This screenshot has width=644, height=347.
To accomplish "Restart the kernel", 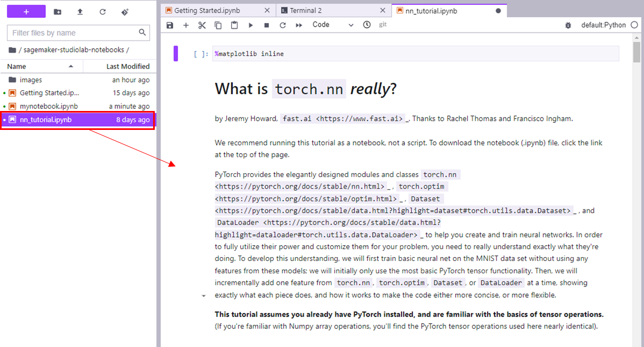I will (282, 25).
